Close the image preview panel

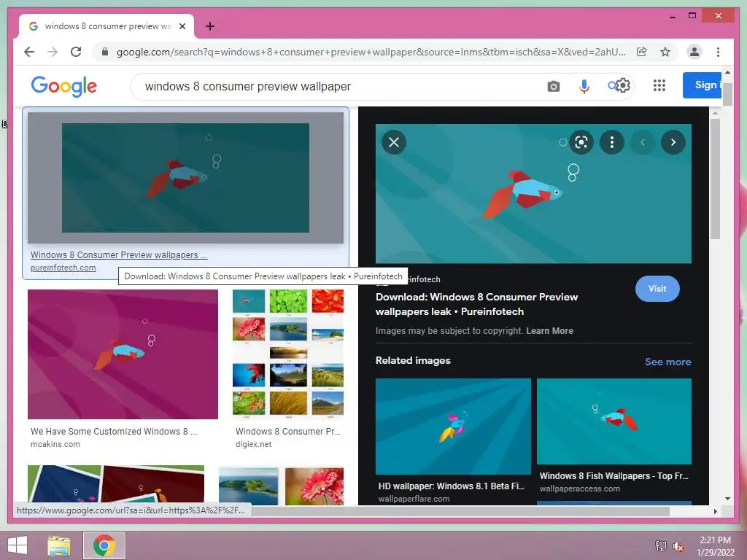[393, 142]
